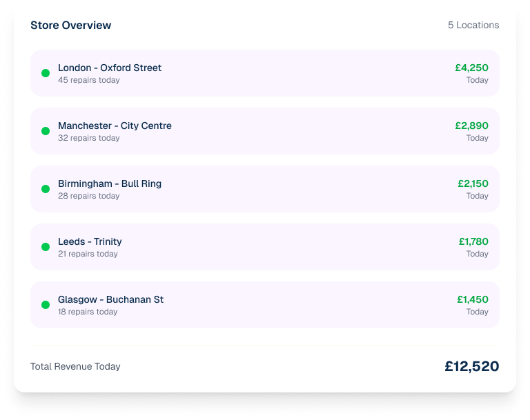Click the Total Revenue Today label
Viewport: 530px width, 420px height.
pos(75,366)
